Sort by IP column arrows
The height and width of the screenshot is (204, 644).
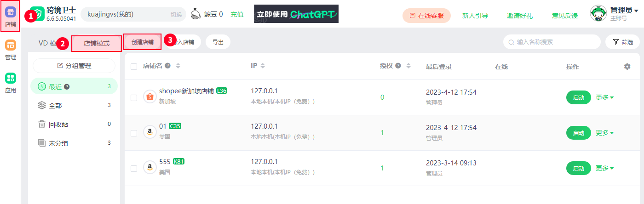point(263,66)
